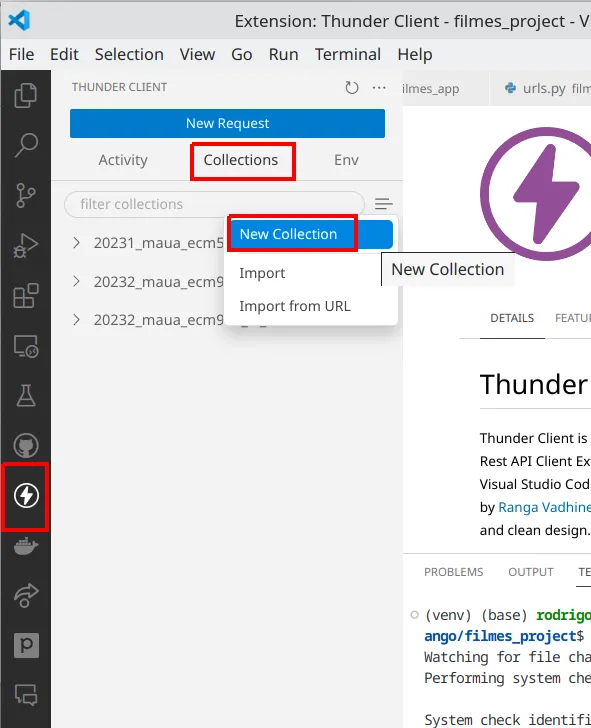Click the 'Watching for file' terminal line

point(507,657)
